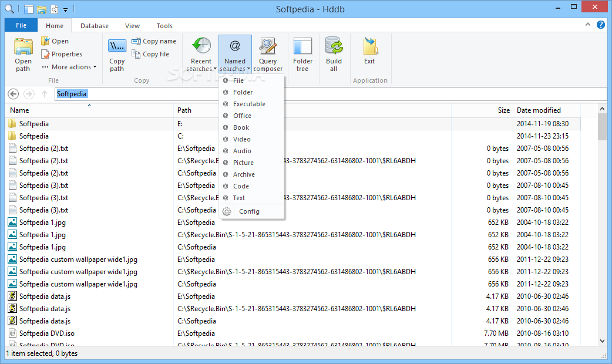612x364 pixels.
Task: Click the Softpedia search input field
Action: (x=331, y=93)
